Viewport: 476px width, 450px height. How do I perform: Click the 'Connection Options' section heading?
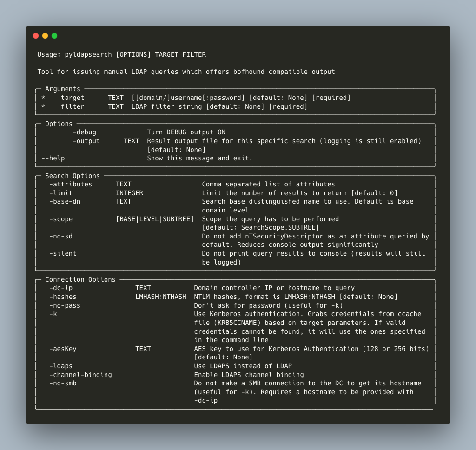click(x=80, y=280)
